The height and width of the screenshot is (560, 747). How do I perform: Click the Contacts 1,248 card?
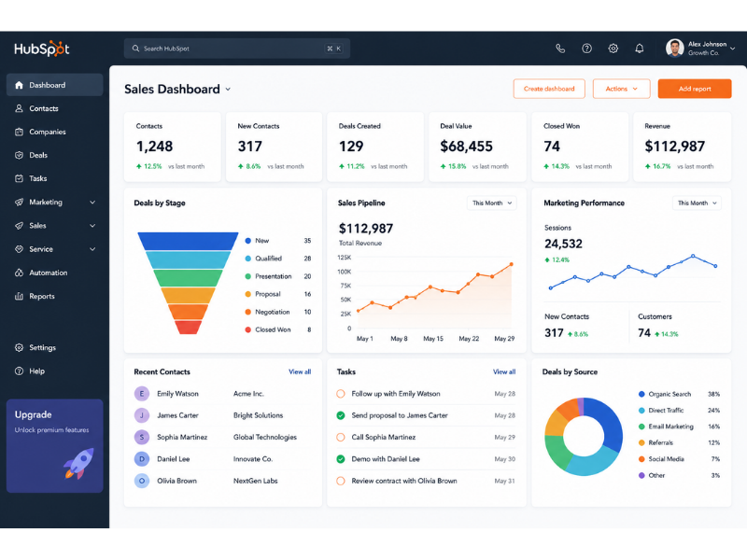pos(173,147)
